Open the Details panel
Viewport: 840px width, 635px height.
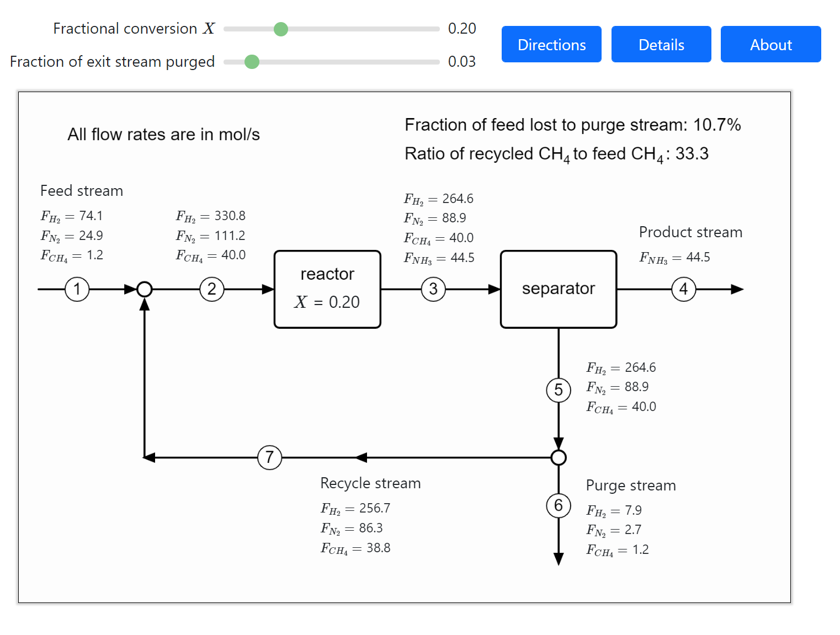point(661,44)
